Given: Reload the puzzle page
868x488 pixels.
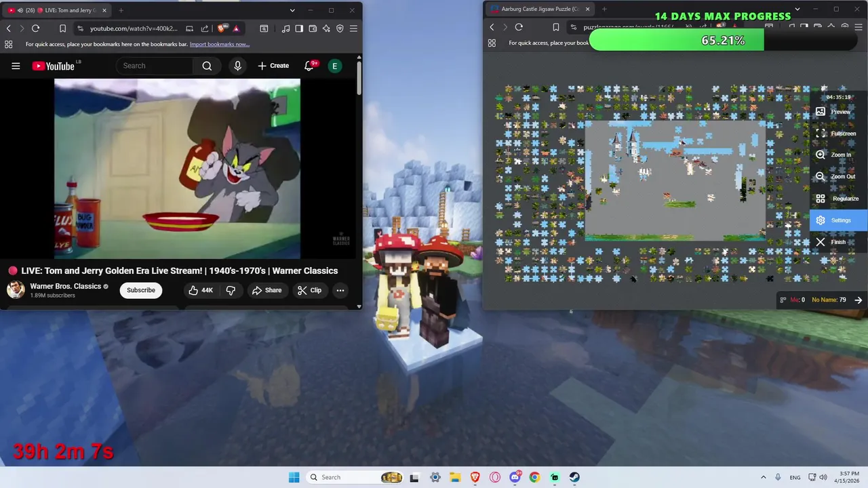Looking at the screenshot, I should click(519, 27).
